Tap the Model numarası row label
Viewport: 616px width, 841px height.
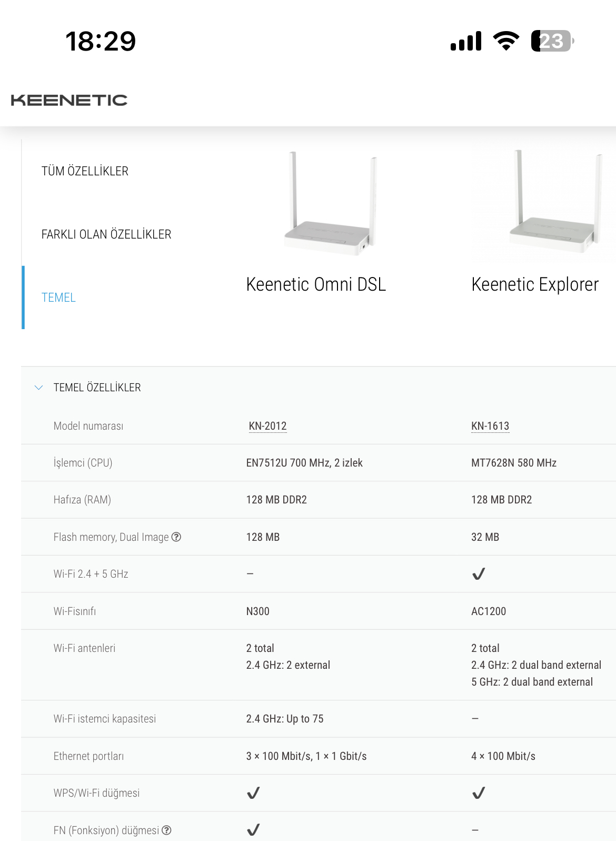(88, 426)
